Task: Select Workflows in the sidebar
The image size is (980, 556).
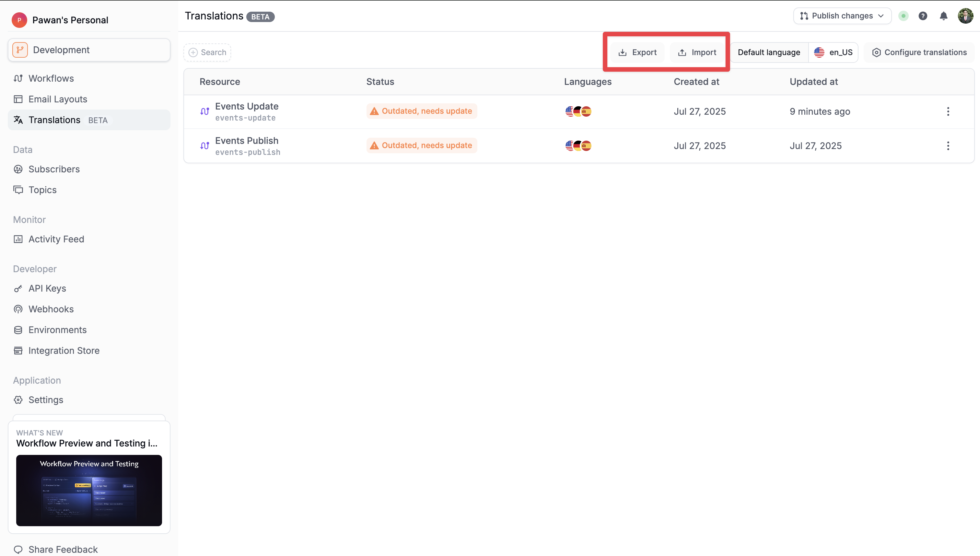Action: (x=51, y=78)
